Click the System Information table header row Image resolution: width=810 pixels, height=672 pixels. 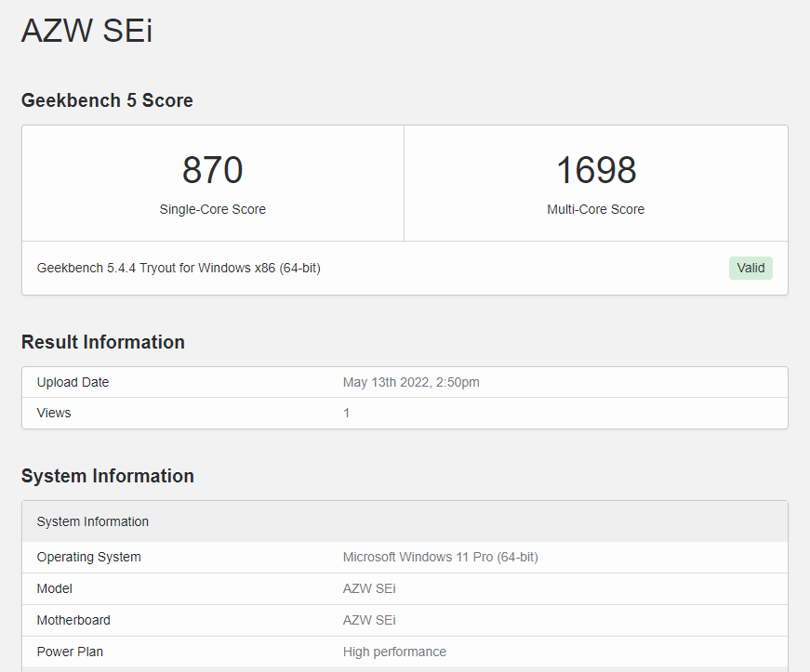point(405,521)
